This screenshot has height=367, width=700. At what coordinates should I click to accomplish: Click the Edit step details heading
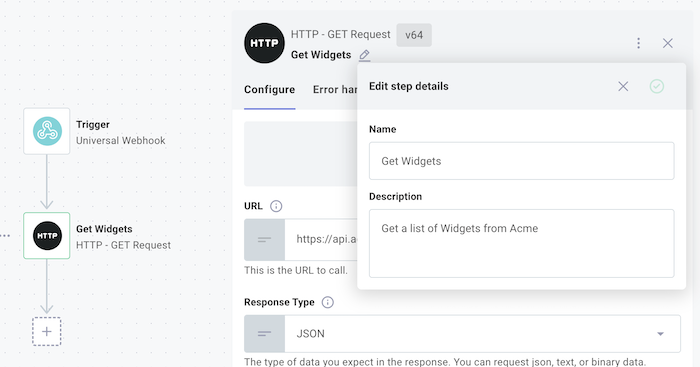point(408,86)
